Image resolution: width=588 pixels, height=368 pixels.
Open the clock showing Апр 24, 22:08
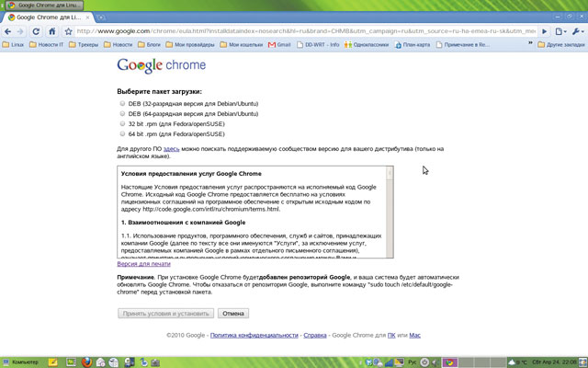point(555,362)
